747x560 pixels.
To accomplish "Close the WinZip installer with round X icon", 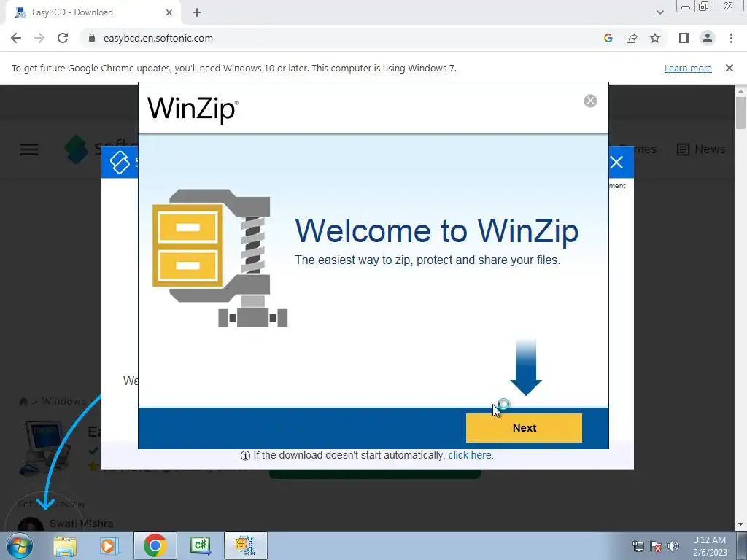I will coord(590,101).
